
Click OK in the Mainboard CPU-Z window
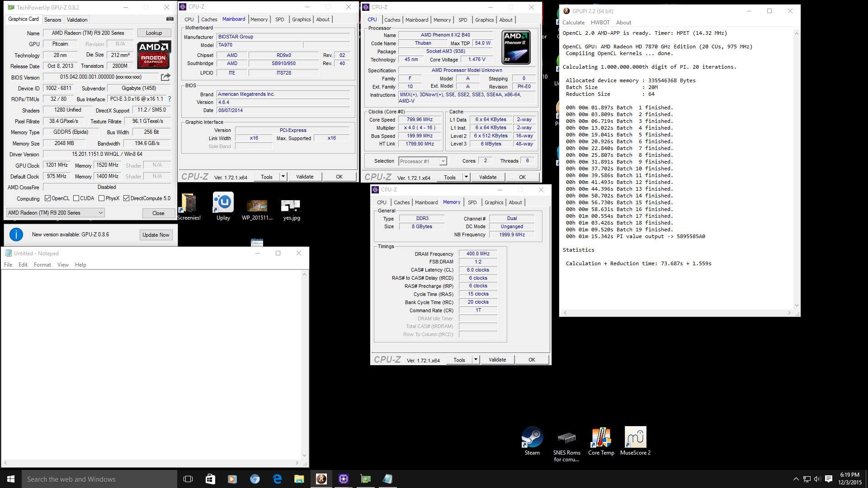coord(339,177)
